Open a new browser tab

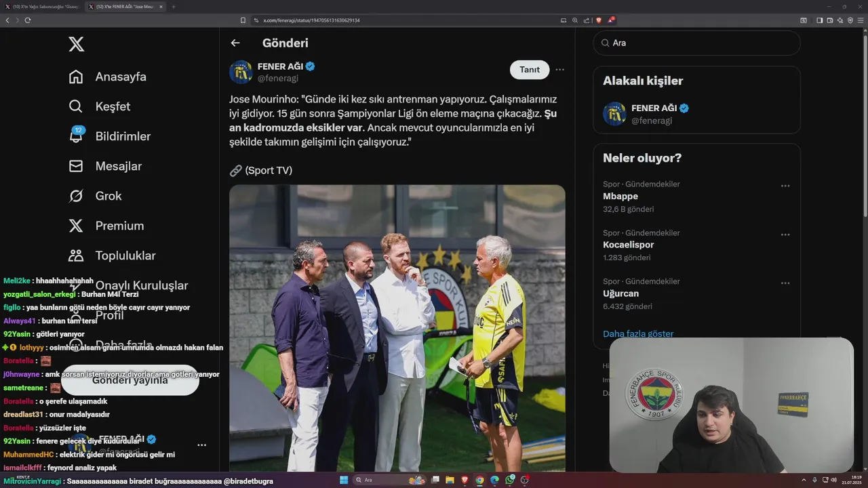point(174,7)
